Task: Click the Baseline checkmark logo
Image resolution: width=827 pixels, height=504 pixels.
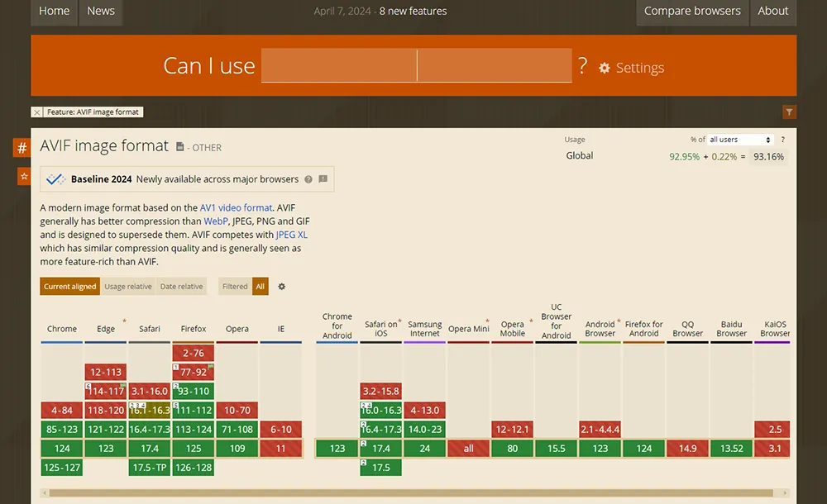Action: (55, 179)
